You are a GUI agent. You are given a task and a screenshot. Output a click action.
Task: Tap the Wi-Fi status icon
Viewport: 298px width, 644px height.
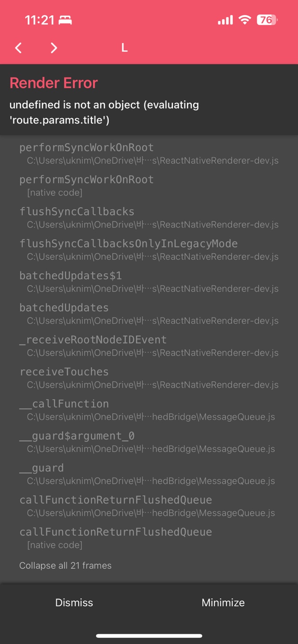point(244,20)
